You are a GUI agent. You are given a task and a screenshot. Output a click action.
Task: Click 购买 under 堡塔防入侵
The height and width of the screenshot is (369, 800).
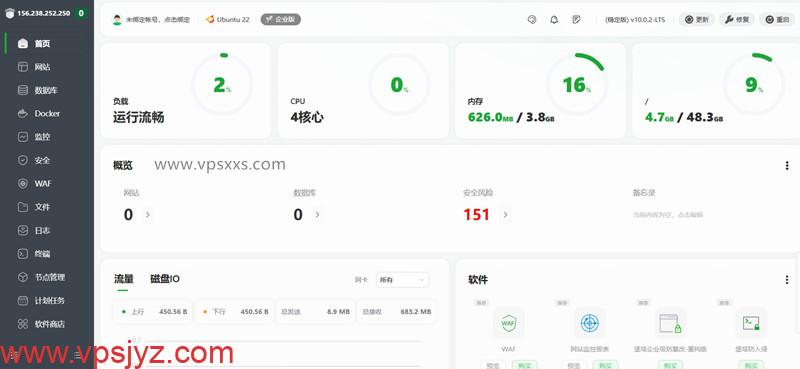[751, 365]
